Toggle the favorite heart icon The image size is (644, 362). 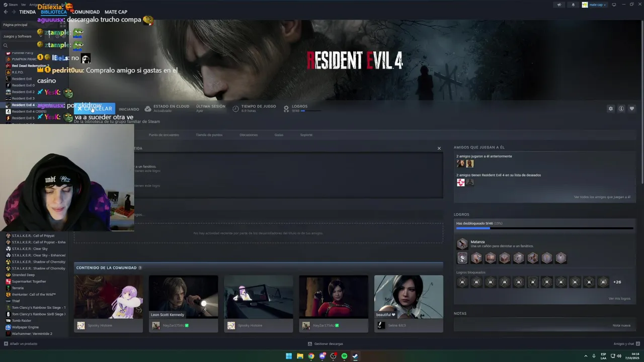[x=632, y=109]
